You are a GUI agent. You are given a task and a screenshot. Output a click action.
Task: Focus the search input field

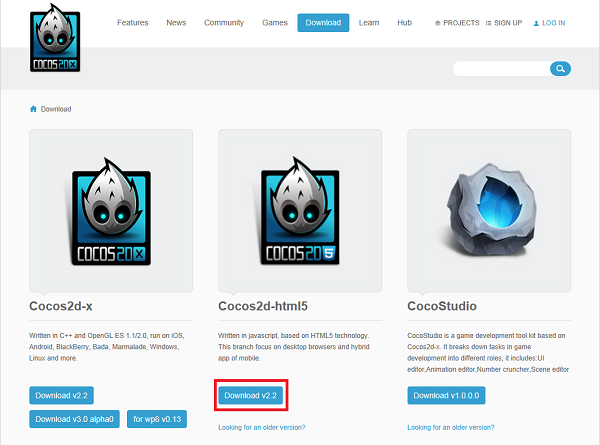502,68
